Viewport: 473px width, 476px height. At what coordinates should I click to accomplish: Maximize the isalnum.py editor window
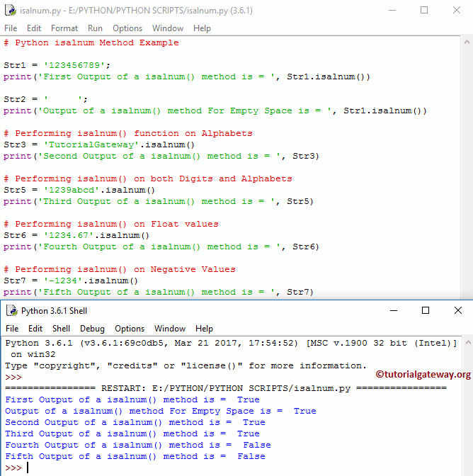pyautogui.click(x=424, y=11)
